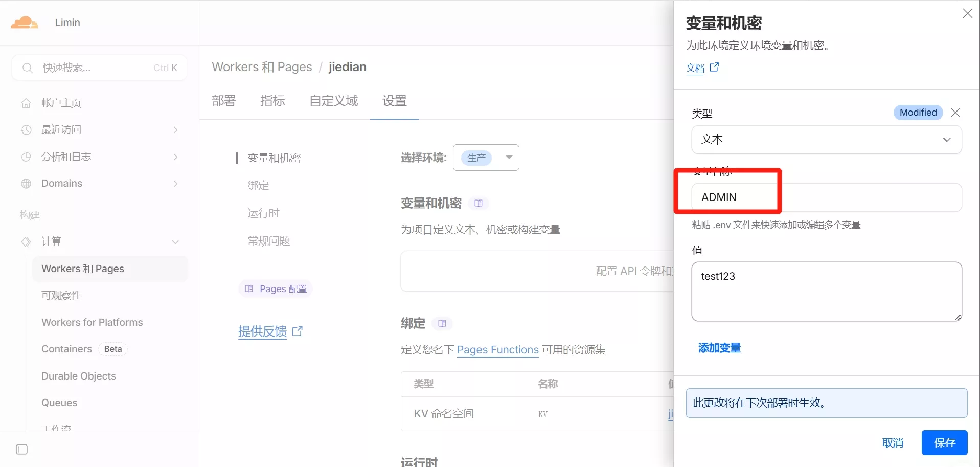Open the Pages Functions link
This screenshot has height=467, width=980.
coord(498,350)
